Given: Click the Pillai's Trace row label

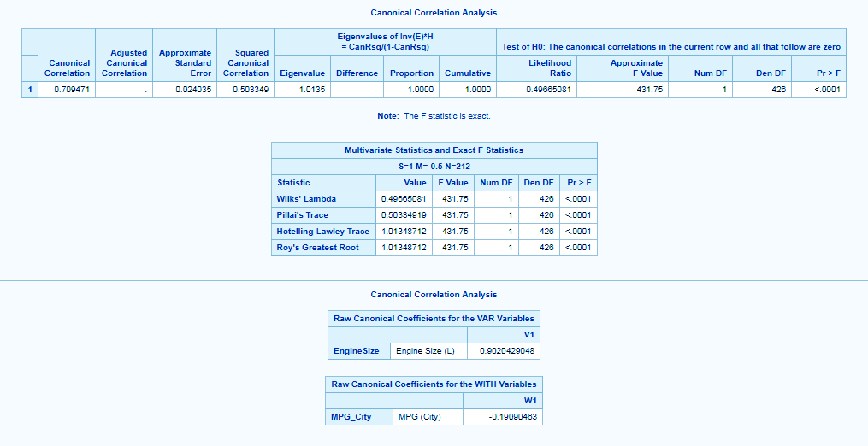Looking at the screenshot, I should point(302,214).
